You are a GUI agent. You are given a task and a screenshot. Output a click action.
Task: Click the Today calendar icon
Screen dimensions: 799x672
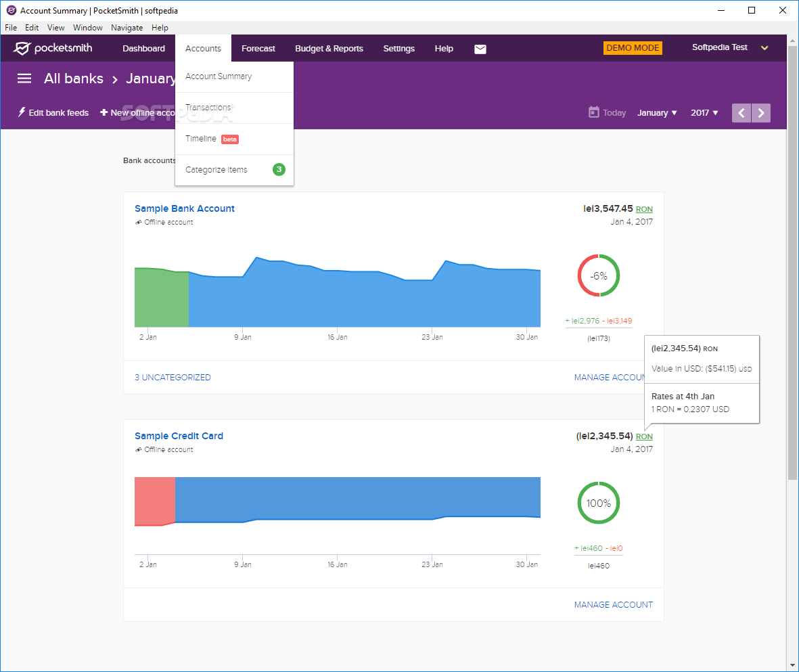[x=593, y=112]
